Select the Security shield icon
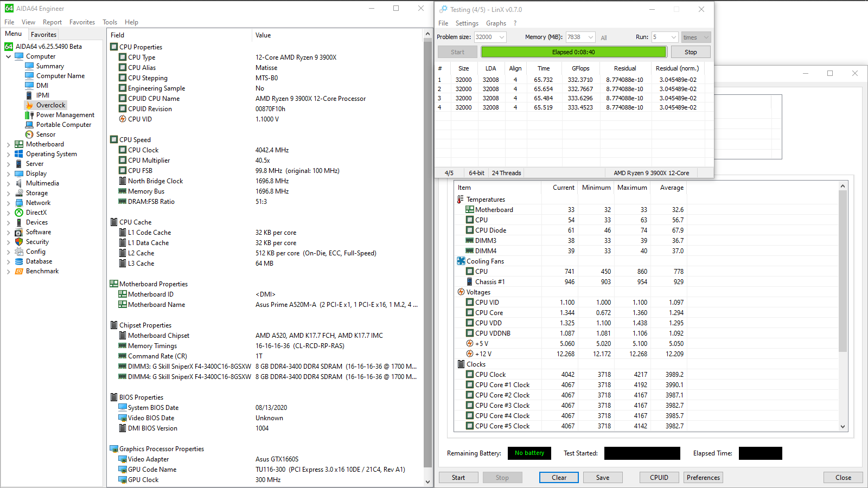The width and height of the screenshot is (868, 488). click(x=19, y=242)
